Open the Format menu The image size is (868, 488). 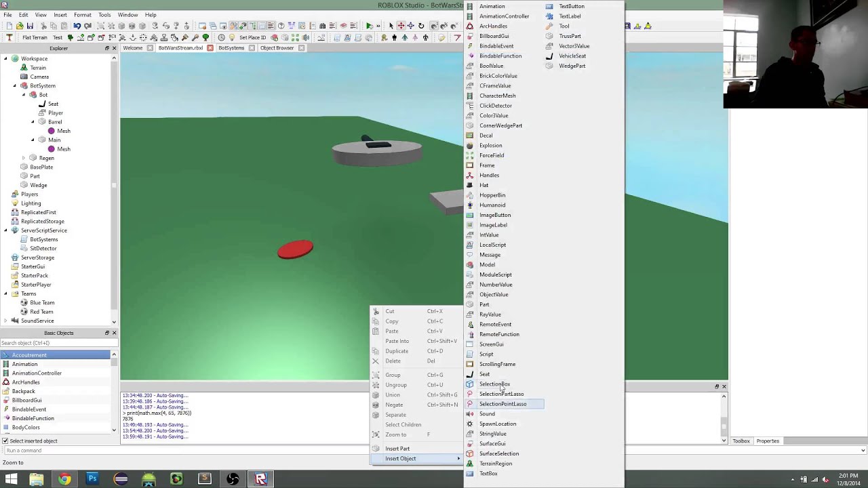[82, 14]
